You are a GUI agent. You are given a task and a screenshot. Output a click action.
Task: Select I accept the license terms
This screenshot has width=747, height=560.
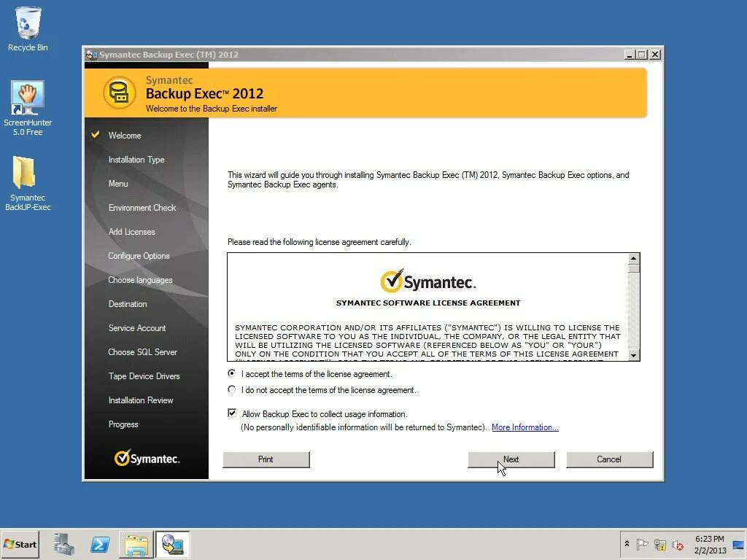coord(231,373)
